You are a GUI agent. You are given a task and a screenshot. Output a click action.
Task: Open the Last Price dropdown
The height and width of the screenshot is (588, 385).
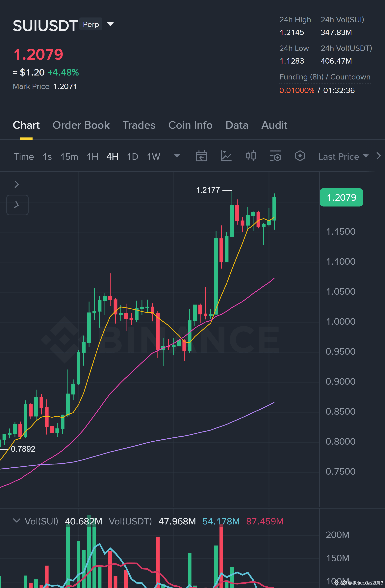point(343,157)
